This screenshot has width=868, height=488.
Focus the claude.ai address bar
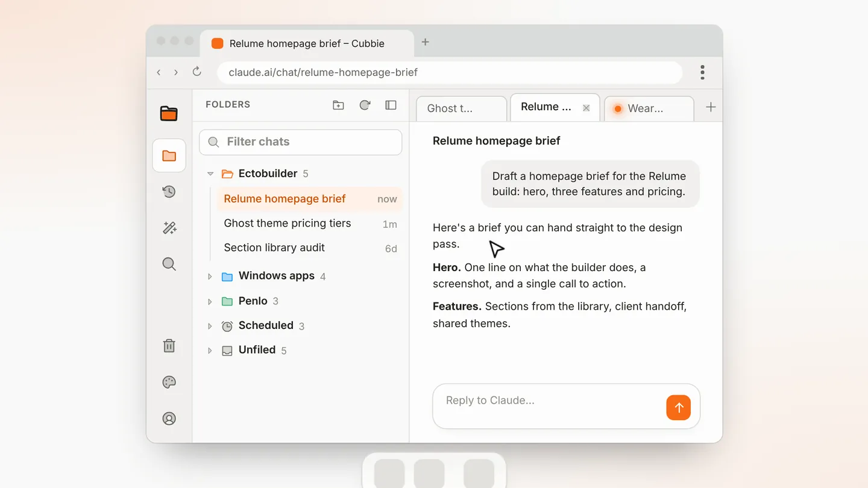450,72
